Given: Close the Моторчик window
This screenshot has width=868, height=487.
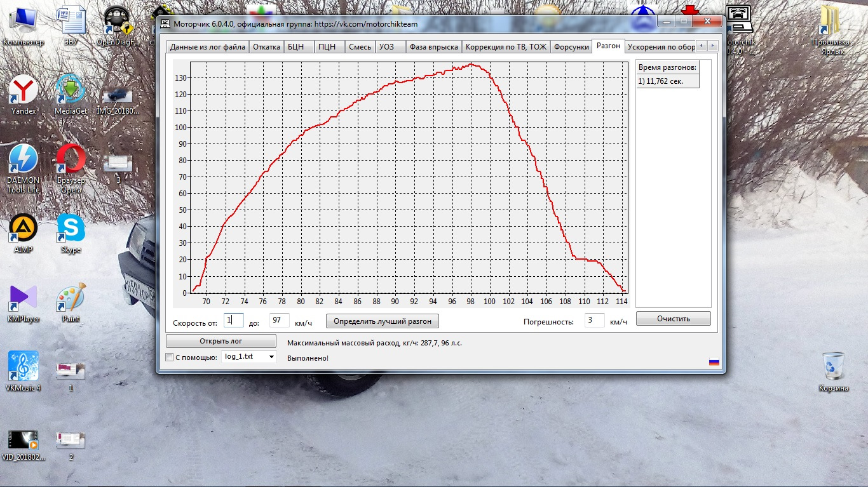Looking at the screenshot, I should [706, 22].
